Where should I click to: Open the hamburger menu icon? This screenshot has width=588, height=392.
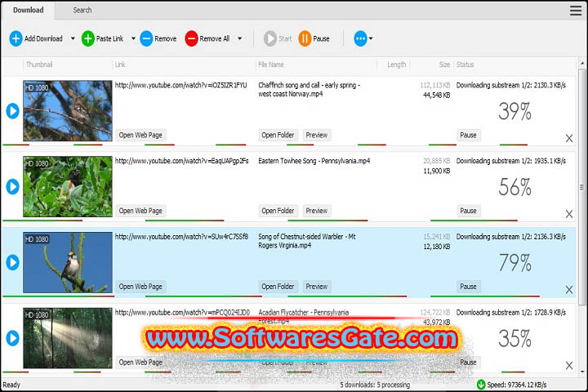tap(576, 10)
